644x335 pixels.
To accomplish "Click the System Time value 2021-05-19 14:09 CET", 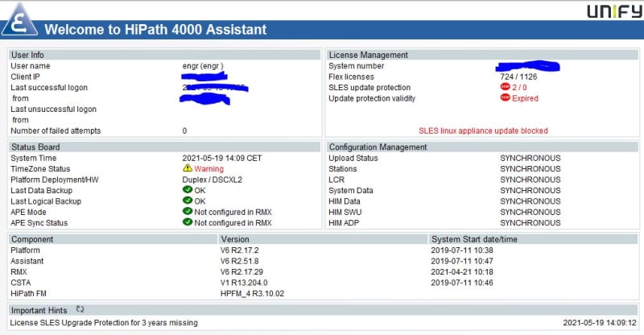I will tap(222, 159).
